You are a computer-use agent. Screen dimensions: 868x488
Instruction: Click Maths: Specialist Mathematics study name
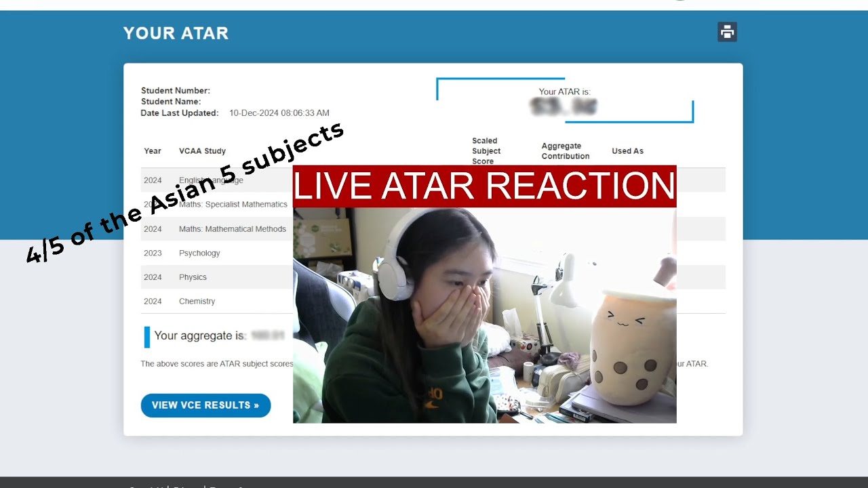tap(233, 205)
